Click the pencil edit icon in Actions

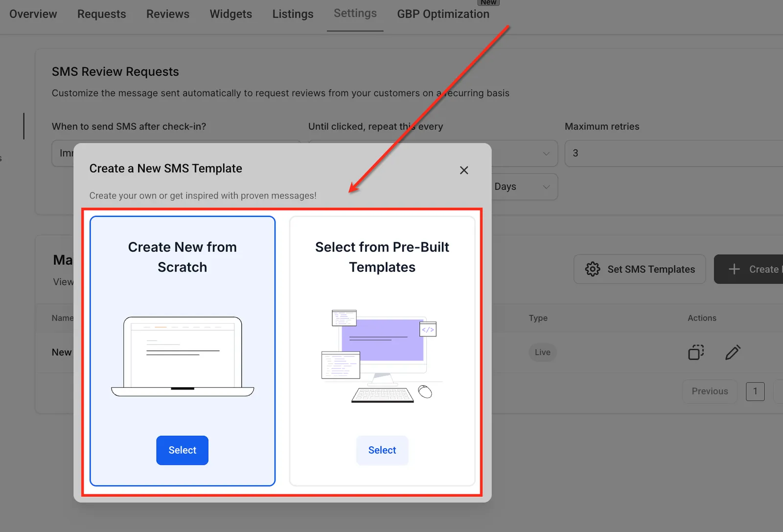click(733, 352)
